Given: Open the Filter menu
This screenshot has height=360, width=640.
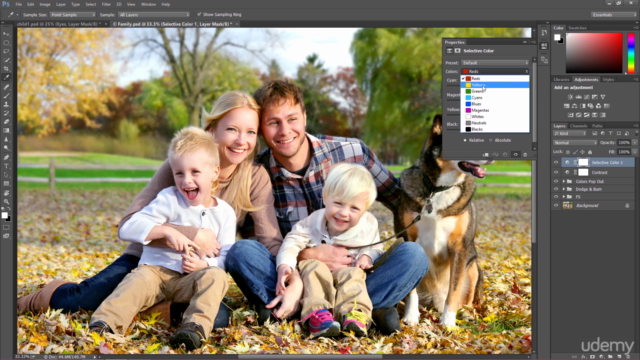Looking at the screenshot, I should (106, 4).
